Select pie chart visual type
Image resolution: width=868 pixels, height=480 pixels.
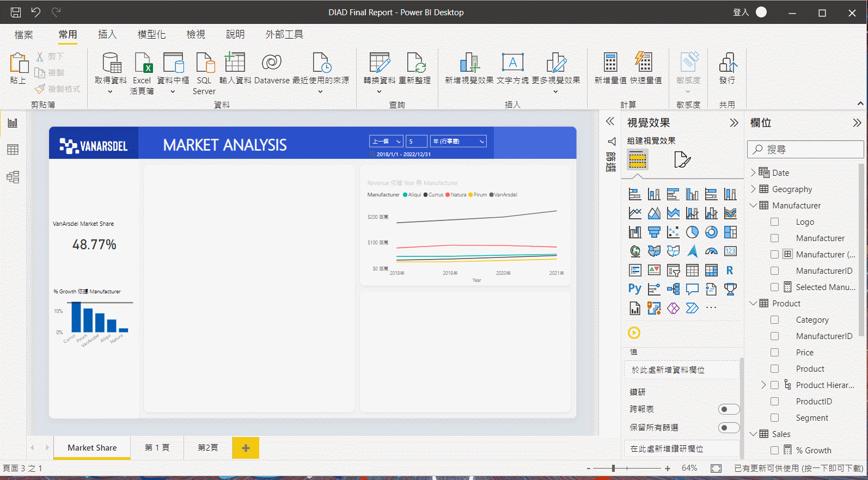point(692,232)
